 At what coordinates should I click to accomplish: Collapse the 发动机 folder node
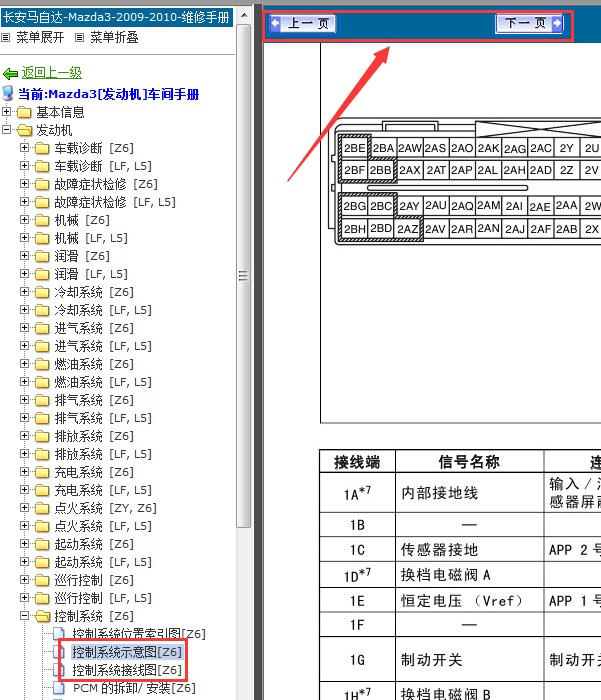(x=7, y=129)
